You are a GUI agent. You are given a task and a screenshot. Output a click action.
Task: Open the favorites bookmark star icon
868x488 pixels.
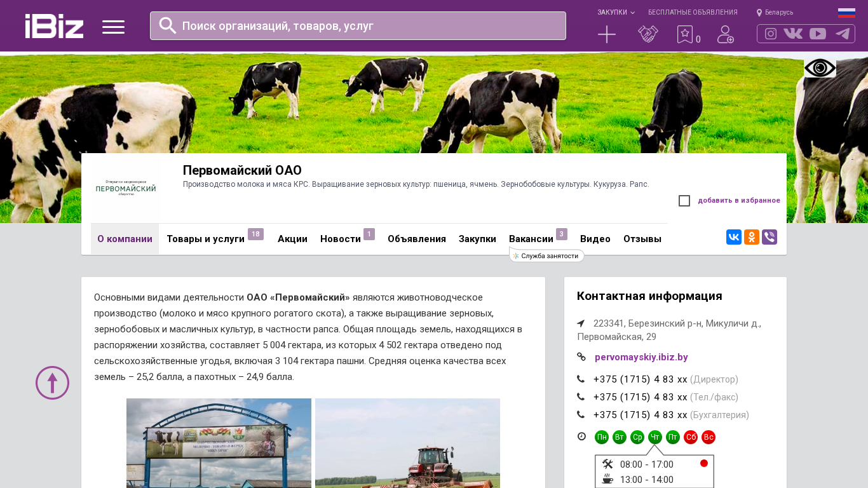685,34
